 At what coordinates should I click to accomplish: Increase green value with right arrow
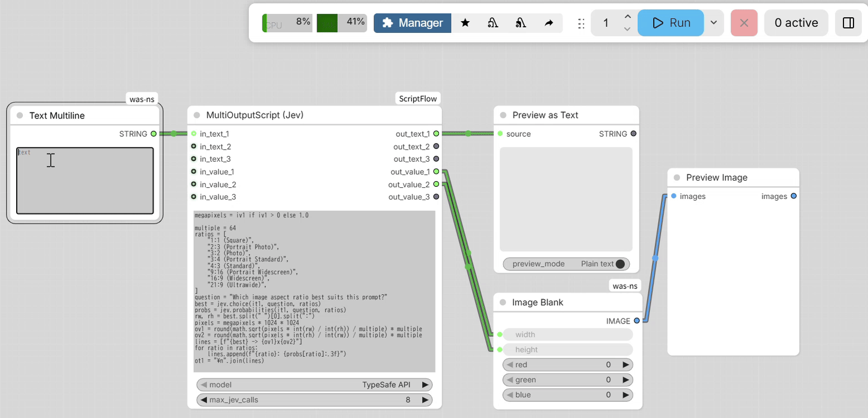[x=626, y=380]
